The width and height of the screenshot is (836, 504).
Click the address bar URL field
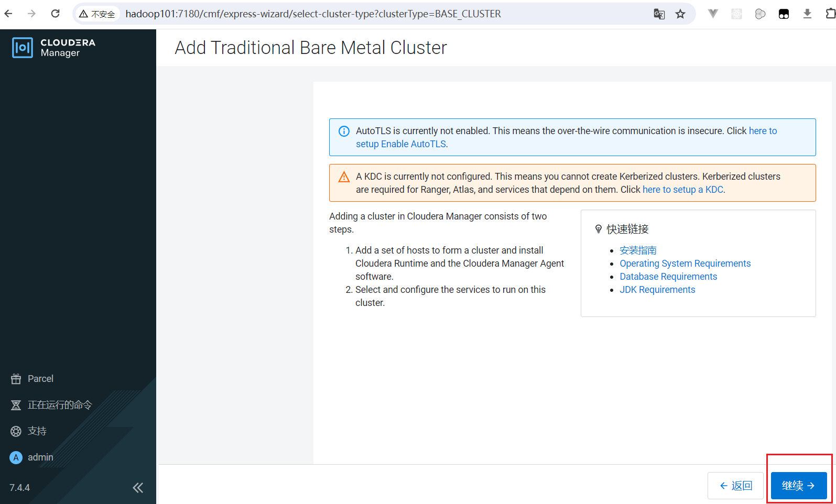(367, 14)
